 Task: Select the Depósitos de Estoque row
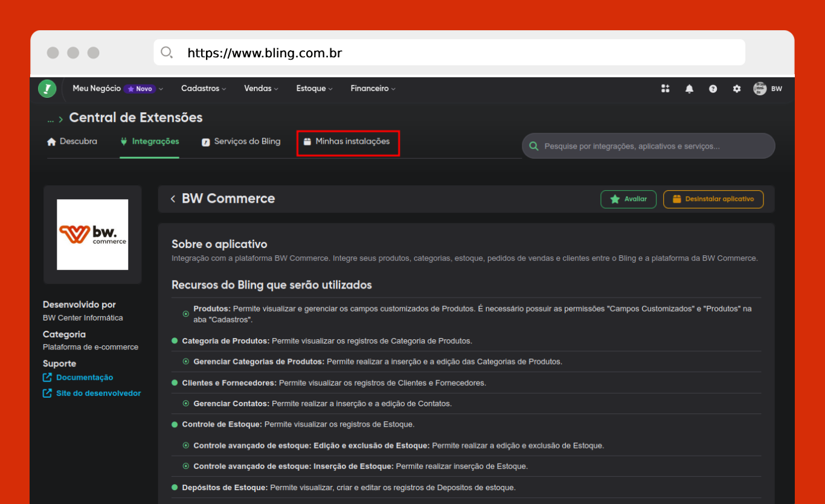coord(466,487)
